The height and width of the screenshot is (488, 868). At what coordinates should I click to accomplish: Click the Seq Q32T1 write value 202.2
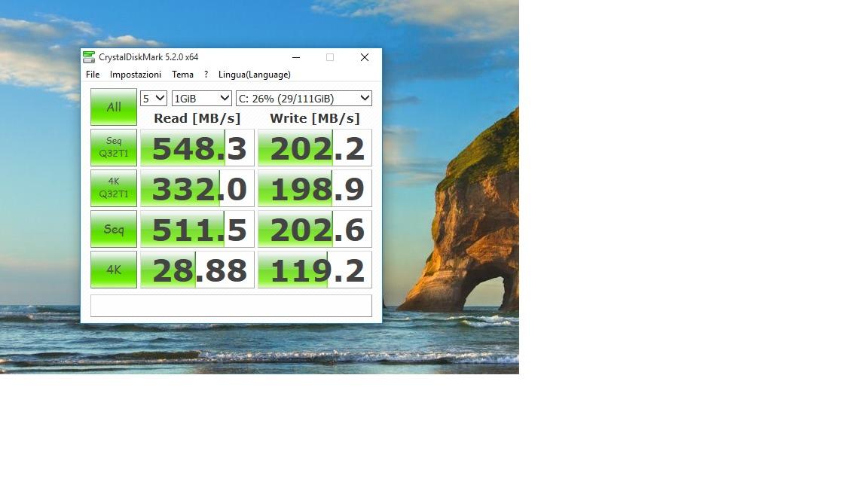click(x=315, y=148)
